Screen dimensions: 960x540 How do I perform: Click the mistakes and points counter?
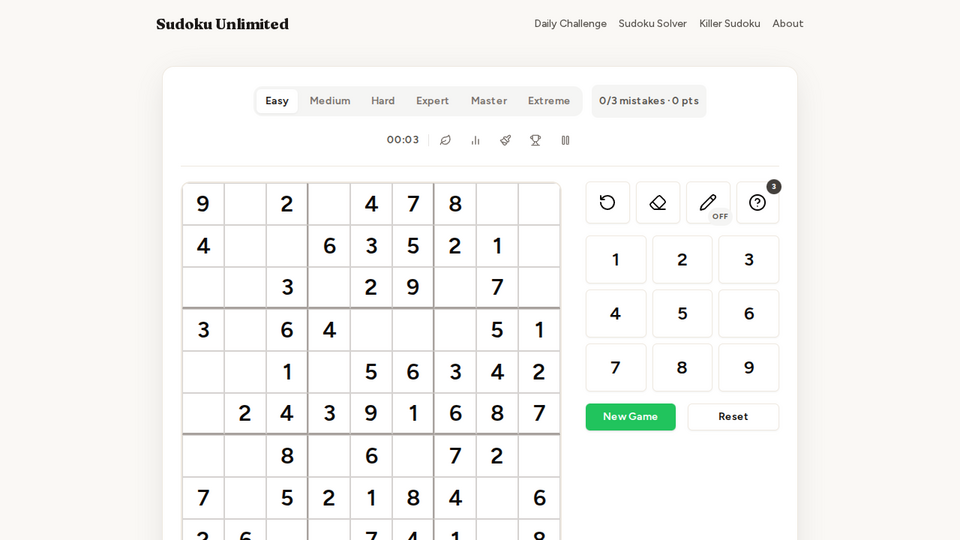point(649,101)
